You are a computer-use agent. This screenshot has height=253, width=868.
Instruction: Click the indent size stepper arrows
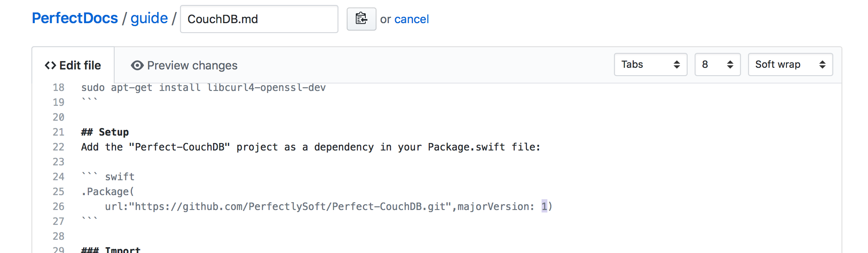[731, 64]
